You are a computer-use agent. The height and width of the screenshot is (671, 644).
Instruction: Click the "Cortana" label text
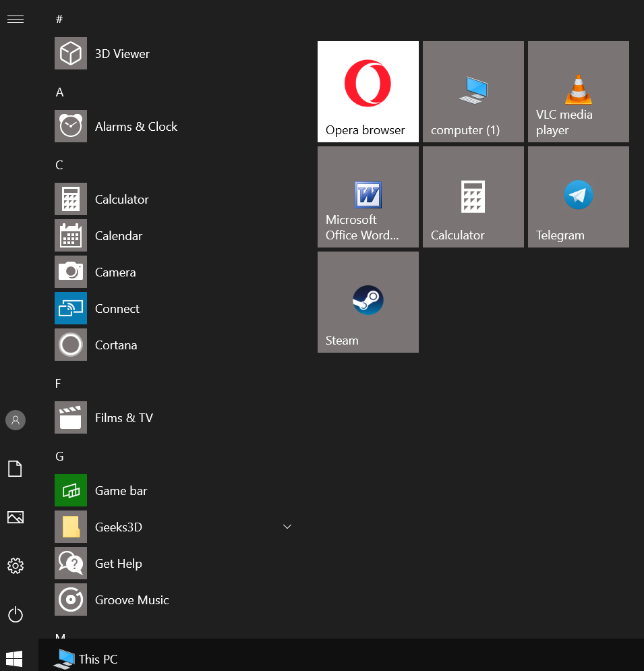point(116,345)
